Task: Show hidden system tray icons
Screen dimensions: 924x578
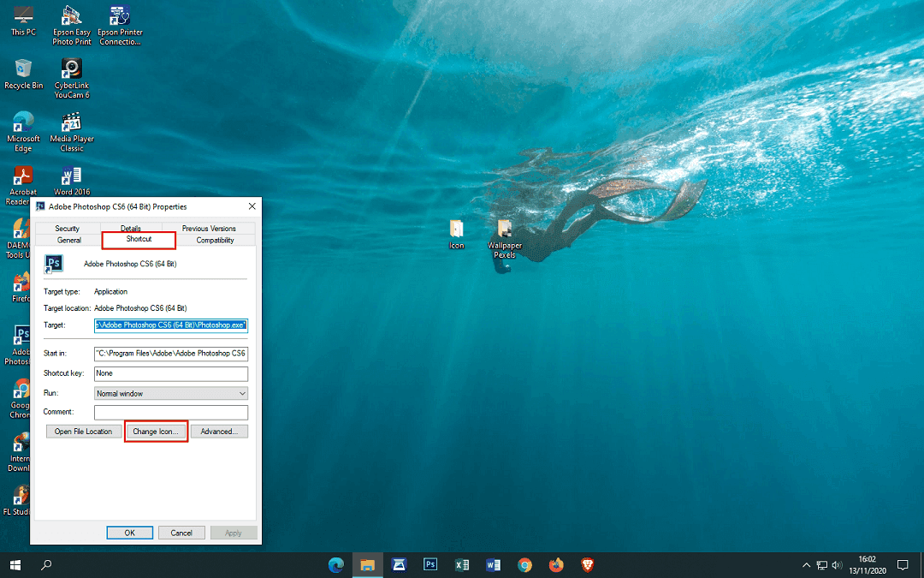Action: point(806,565)
